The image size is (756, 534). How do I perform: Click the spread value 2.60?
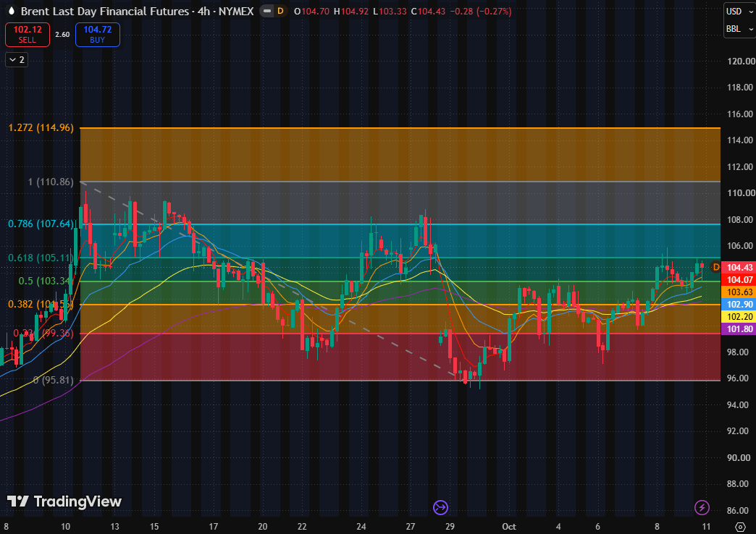point(62,35)
